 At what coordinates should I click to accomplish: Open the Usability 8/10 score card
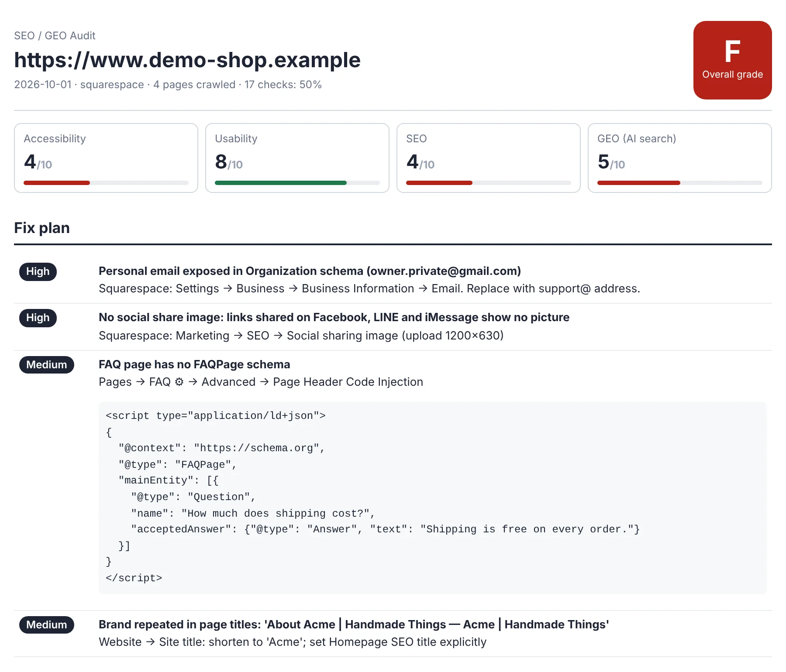click(297, 158)
